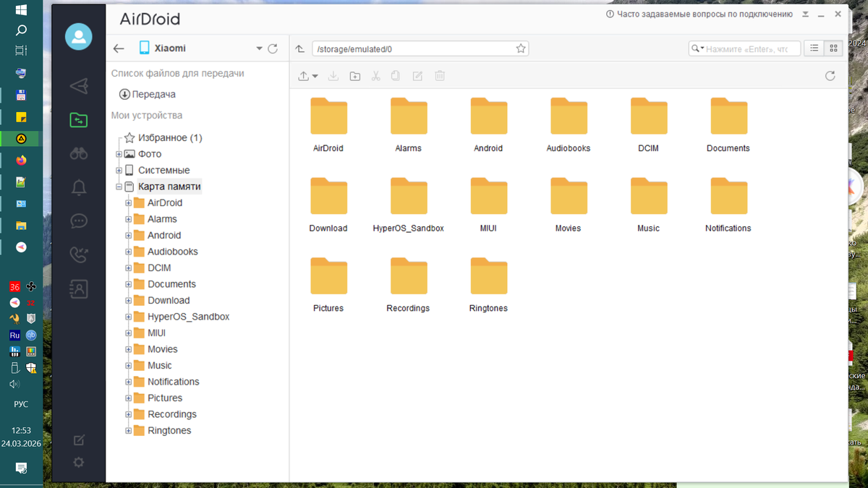Collapse the Карта памяти tree node
Image resolution: width=868 pixels, height=488 pixels.
(119, 187)
